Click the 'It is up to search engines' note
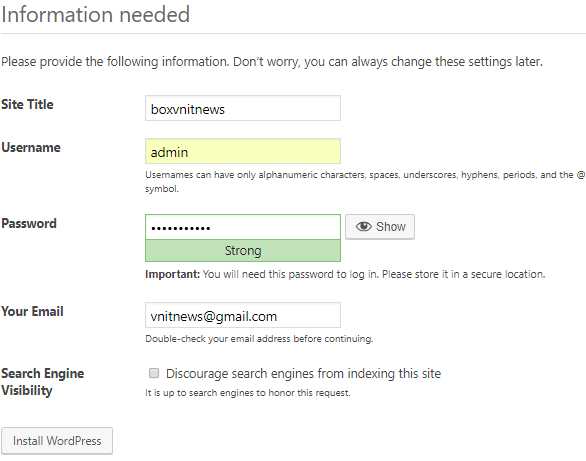The height and width of the screenshot is (461, 586). click(248, 393)
